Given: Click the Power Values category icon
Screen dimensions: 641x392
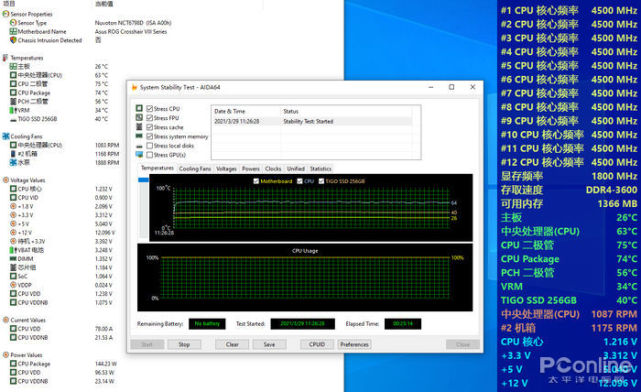Looking at the screenshot, I should [x=6, y=355].
